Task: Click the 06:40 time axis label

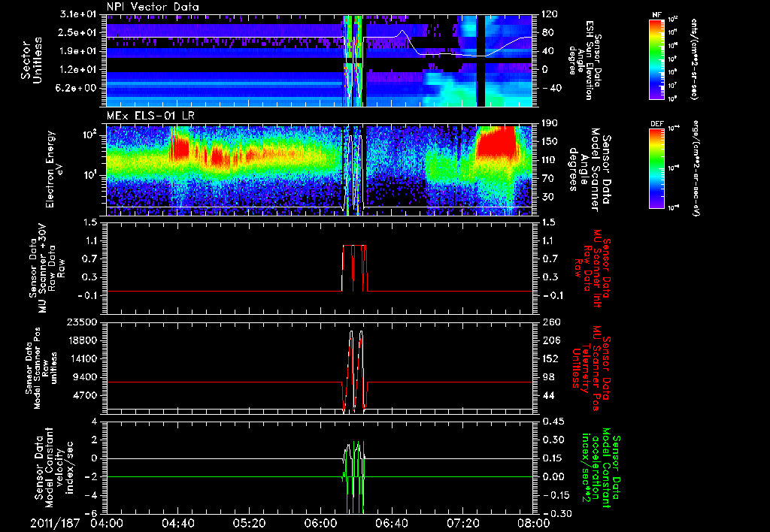Action: pyautogui.click(x=391, y=523)
